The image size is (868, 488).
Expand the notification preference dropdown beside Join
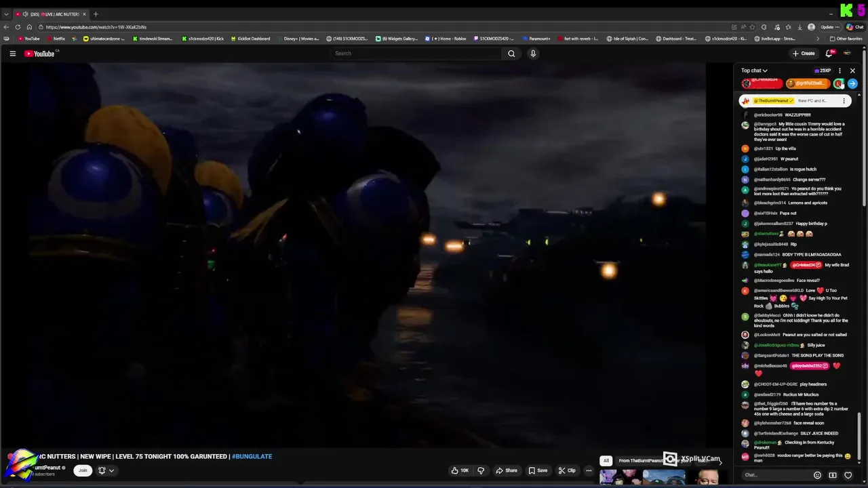(106, 470)
